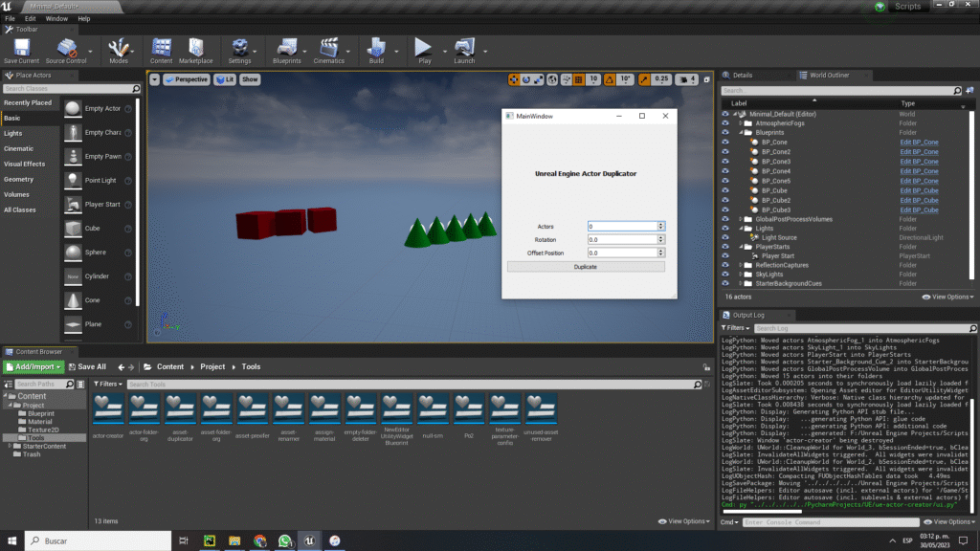Expand the AtmosphericFogs folder
The width and height of the screenshot is (980, 551).
[742, 123]
